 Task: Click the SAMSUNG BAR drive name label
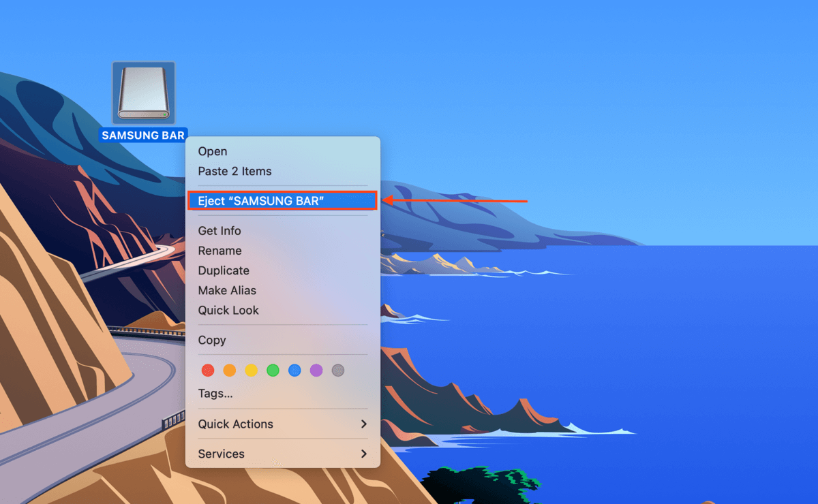tap(143, 135)
